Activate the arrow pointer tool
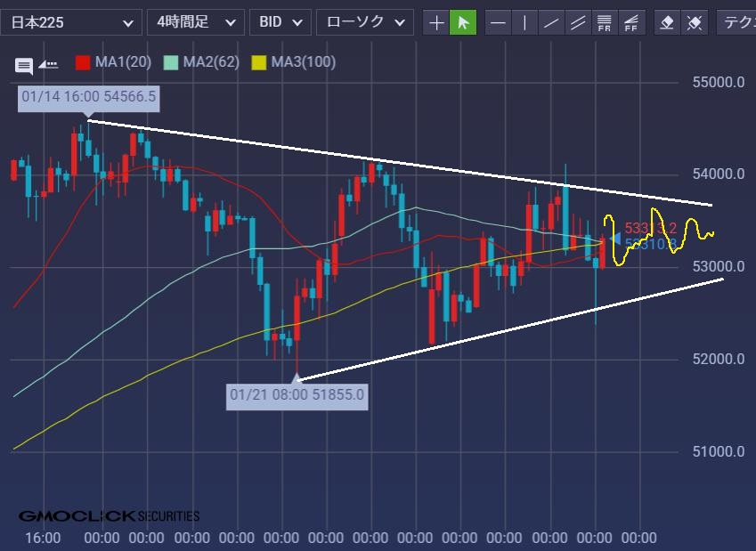 462,22
